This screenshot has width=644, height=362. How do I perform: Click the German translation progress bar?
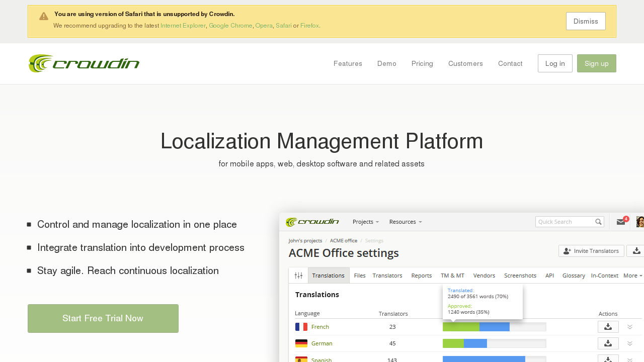[x=494, y=343]
